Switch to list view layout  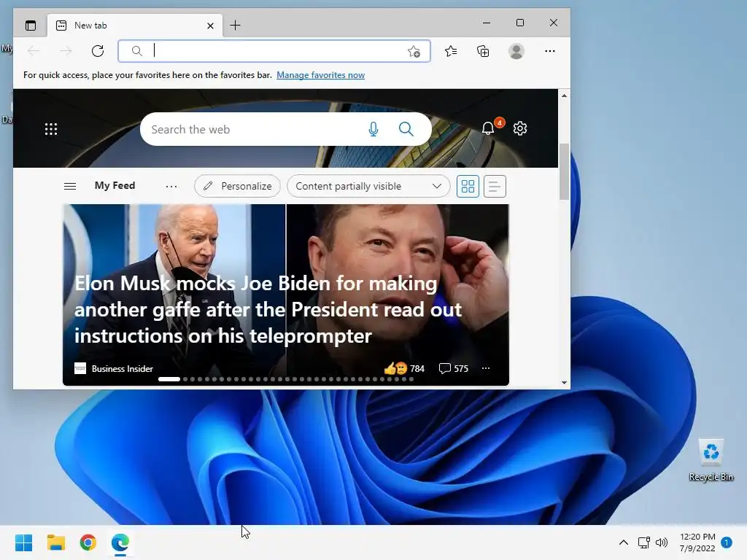point(495,186)
